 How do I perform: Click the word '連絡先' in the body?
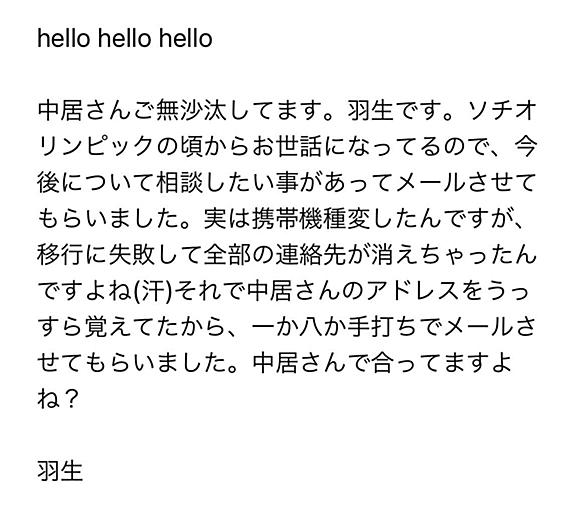pos(311,255)
